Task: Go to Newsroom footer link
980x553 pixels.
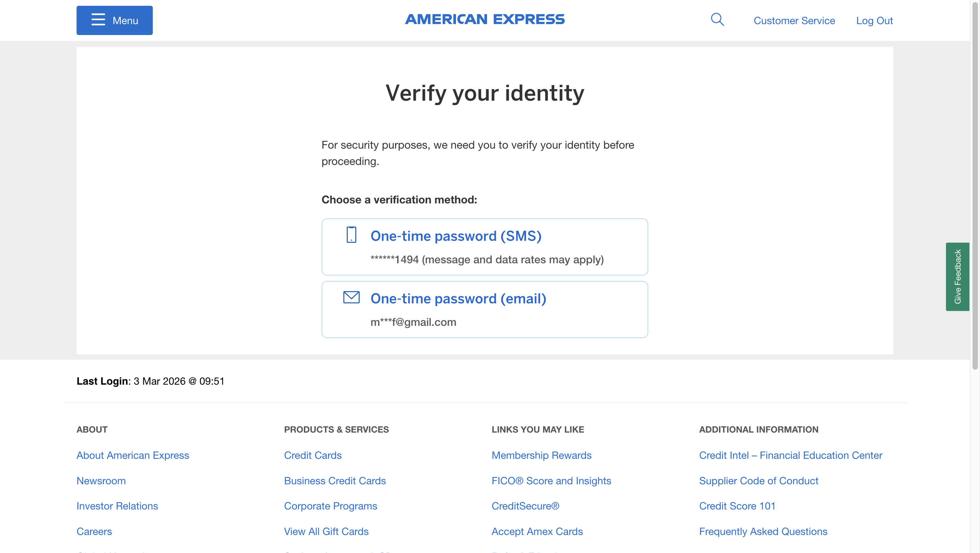Action: [x=101, y=481]
